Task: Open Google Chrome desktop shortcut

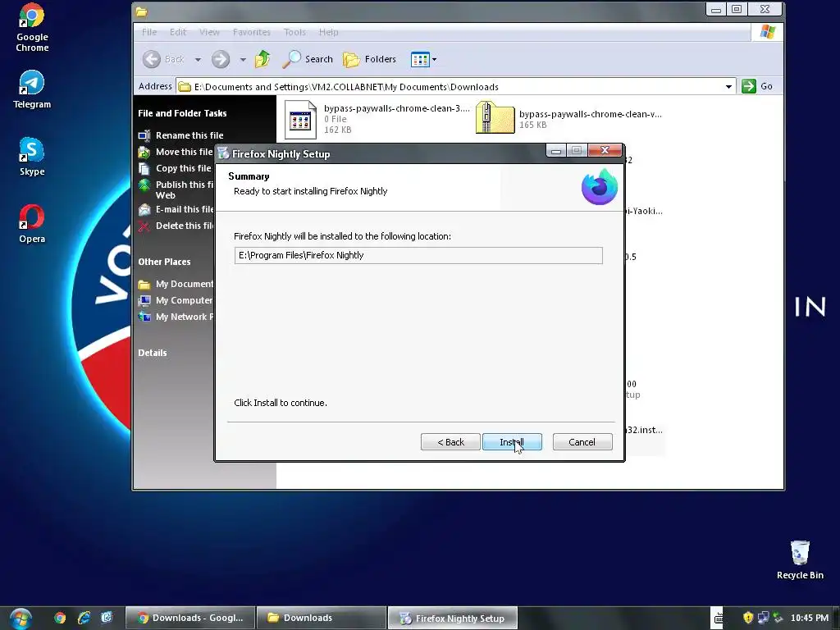Action: point(32,27)
